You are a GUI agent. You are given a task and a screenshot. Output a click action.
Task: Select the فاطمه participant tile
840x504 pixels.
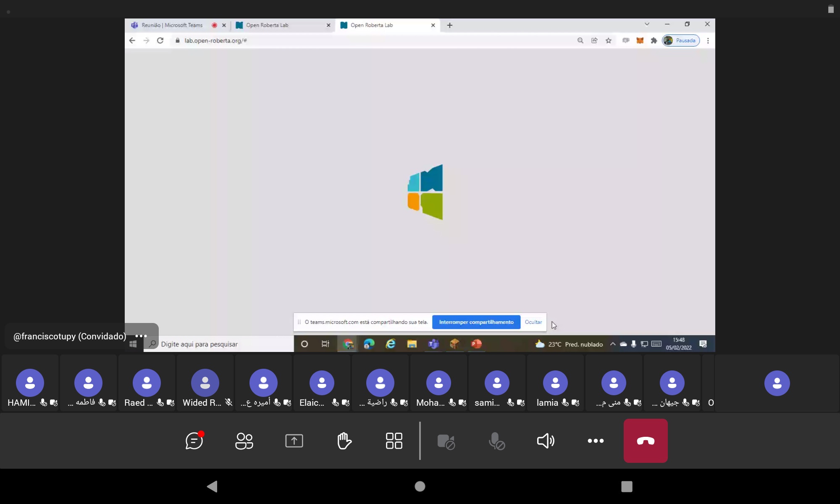(x=88, y=383)
